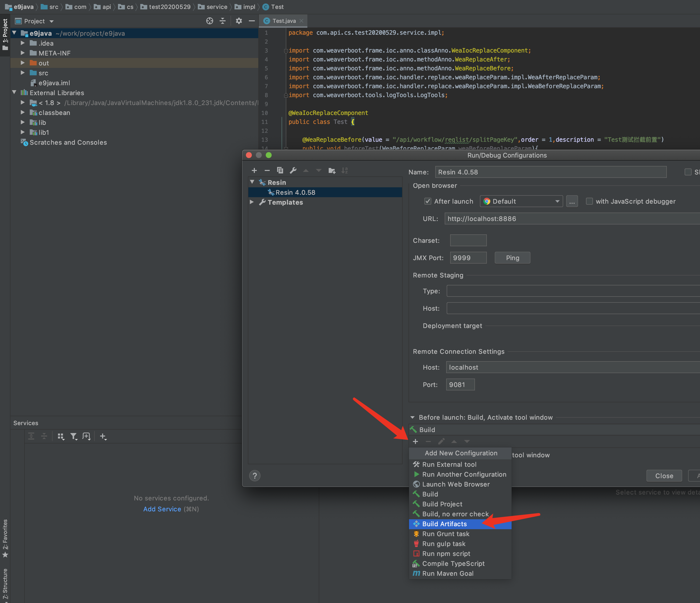Image resolution: width=700 pixels, height=603 pixels.
Task: Open the Default browser dropdown
Action: (521, 201)
